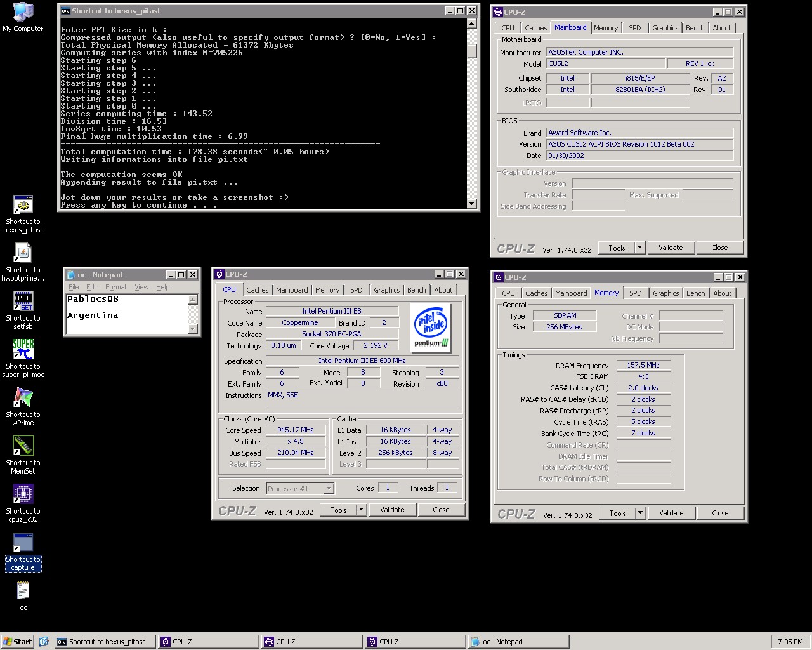Click Close in the CPU-Z Memory window
The height and width of the screenshot is (650, 812).
pyautogui.click(x=720, y=513)
